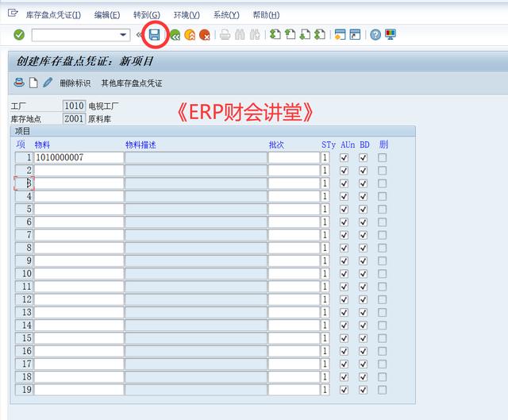Click the green checkmark Enter icon

click(19, 34)
